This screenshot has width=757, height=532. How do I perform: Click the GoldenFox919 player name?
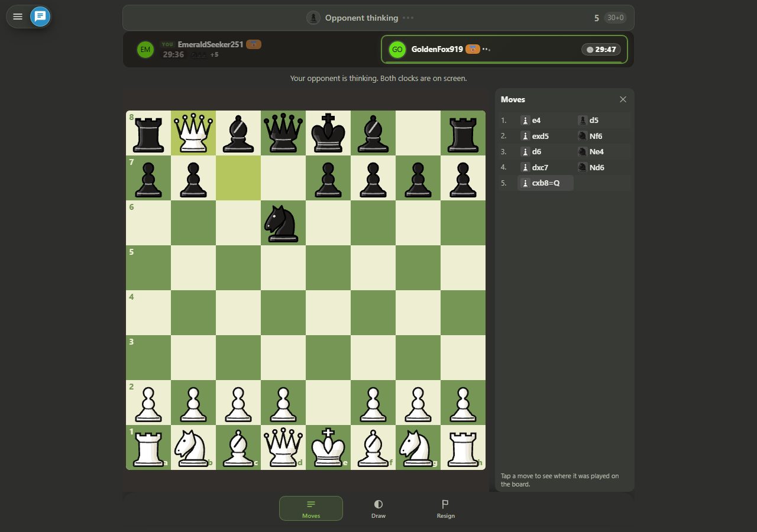click(x=437, y=49)
